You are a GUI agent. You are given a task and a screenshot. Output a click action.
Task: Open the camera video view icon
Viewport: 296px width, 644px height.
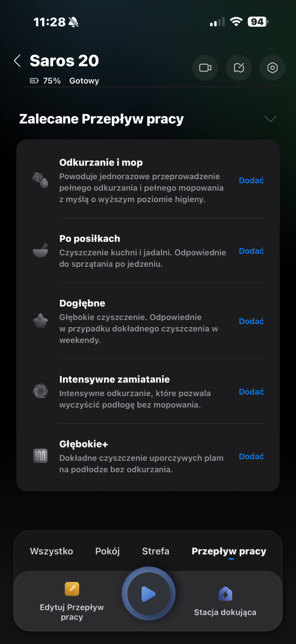click(x=205, y=68)
